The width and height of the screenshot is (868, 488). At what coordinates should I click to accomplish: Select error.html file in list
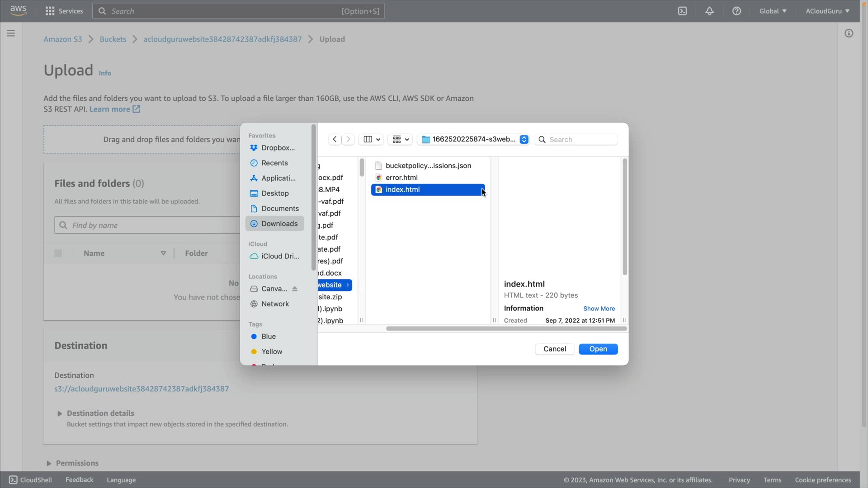pos(401,178)
